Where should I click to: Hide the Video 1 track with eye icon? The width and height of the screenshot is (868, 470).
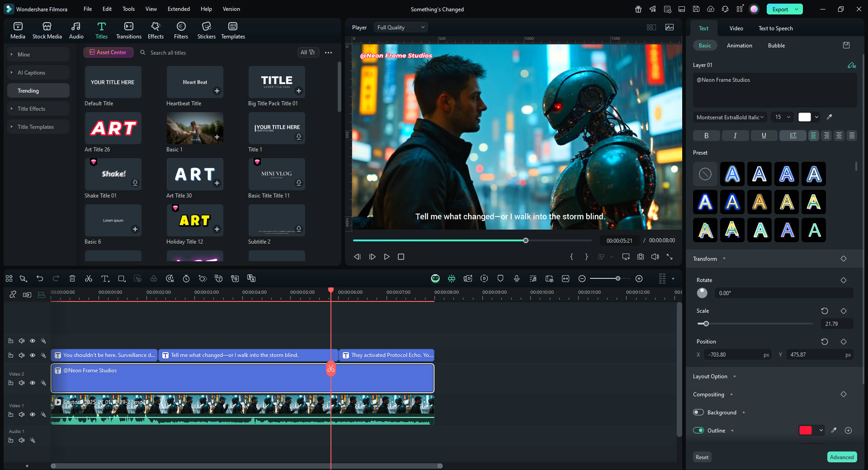[33, 414]
